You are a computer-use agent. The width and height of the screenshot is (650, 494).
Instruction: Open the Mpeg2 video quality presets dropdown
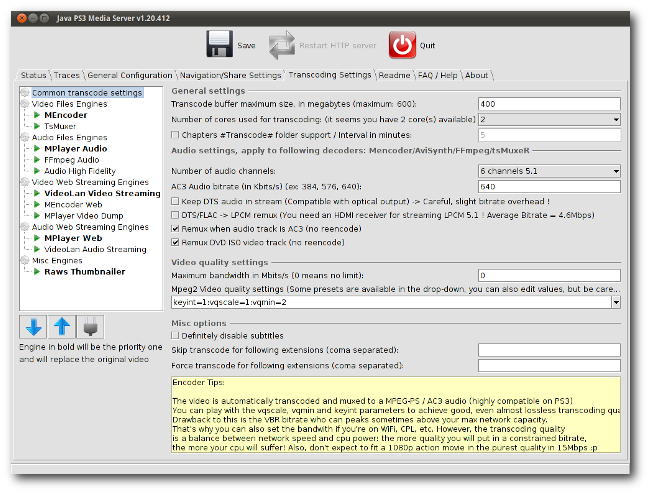(x=616, y=303)
